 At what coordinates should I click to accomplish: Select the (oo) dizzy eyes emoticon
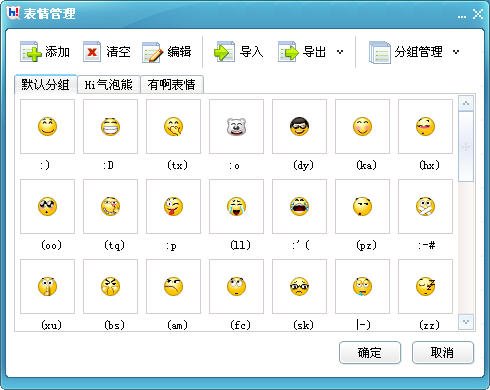tap(47, 207)
